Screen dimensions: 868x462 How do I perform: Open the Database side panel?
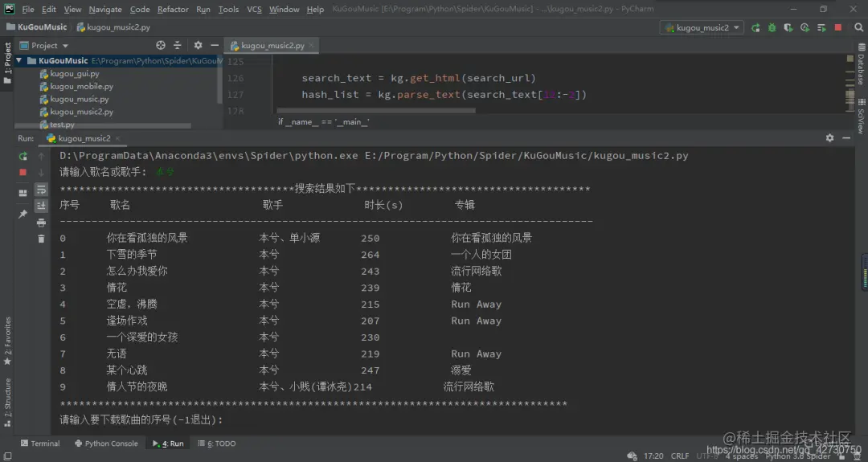coord(862,64)
